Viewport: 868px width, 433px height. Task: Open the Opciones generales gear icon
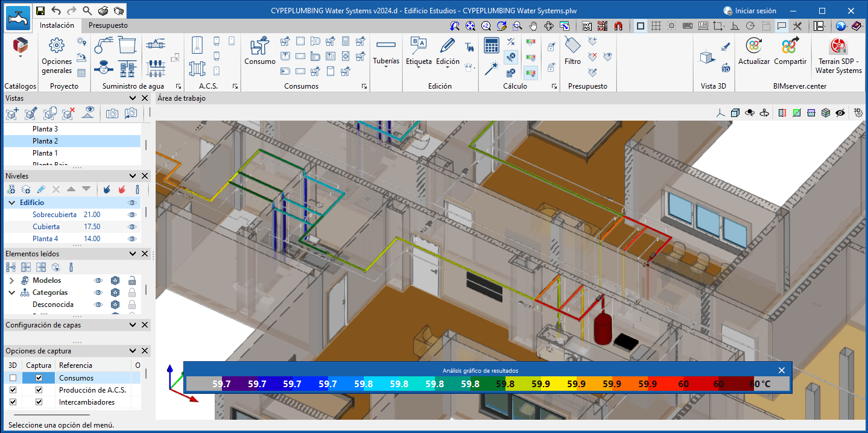pos(57,46)
